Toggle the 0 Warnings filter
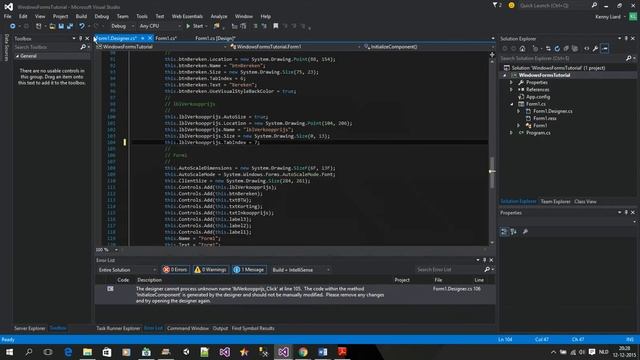This screenshot has height=360, width=640. click(x=211, y=270)
